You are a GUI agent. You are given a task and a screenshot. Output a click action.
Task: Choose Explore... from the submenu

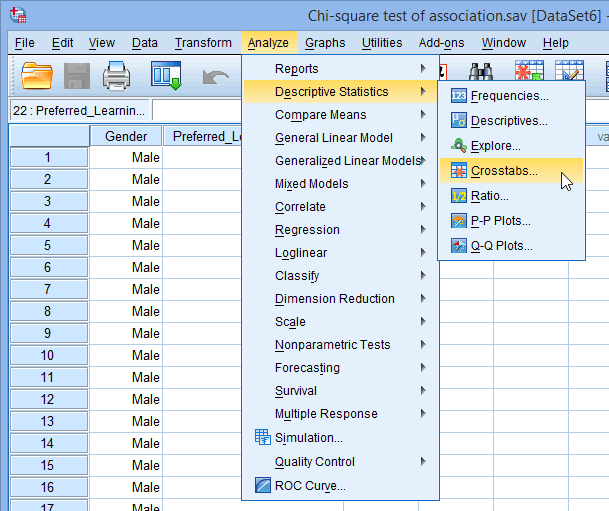[x=512, y=146]
